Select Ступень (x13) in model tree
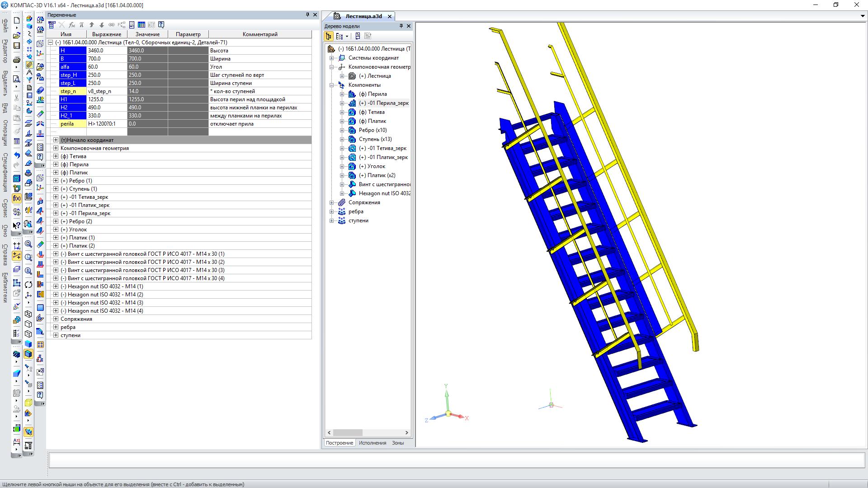 pos(375,139)
